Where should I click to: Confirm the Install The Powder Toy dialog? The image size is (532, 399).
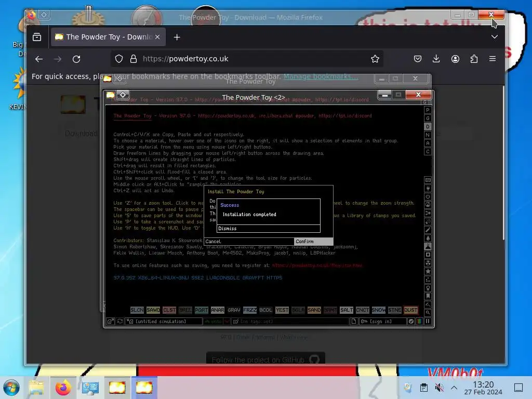click(x=313, y=242)
